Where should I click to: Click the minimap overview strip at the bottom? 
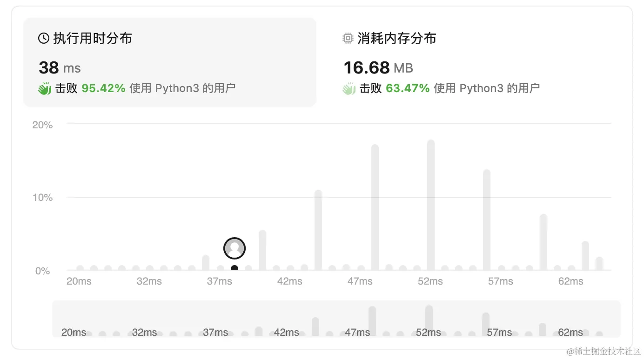pyautogui.click(x=336, y=319)
